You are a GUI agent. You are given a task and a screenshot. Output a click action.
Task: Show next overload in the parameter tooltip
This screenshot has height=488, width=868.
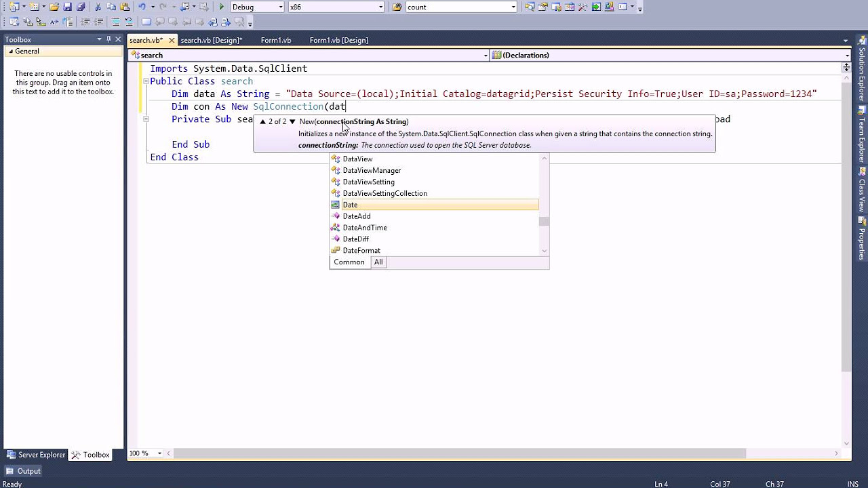[292, 122]
